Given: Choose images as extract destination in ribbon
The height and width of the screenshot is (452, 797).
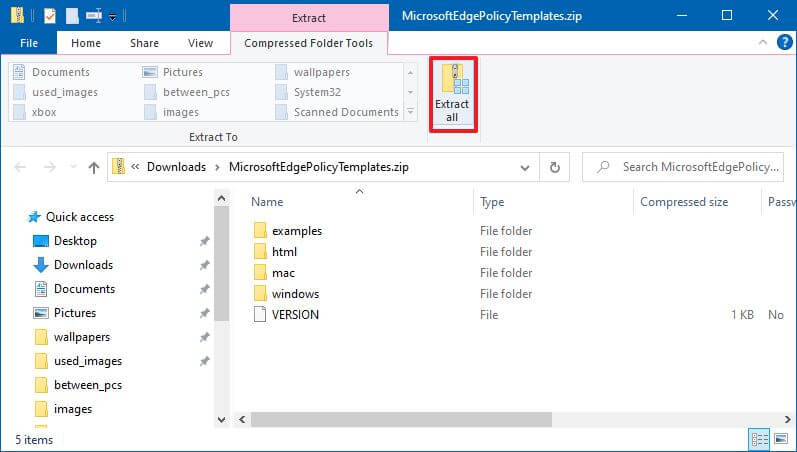Looking at the screenshot, I should click(x=172, y=112).
